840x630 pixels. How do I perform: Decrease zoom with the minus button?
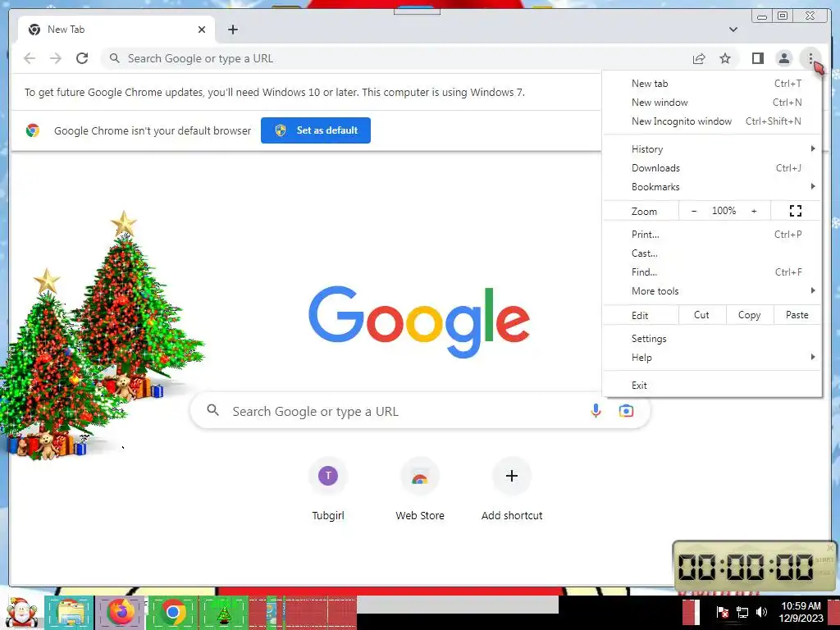tap(694, 211)
